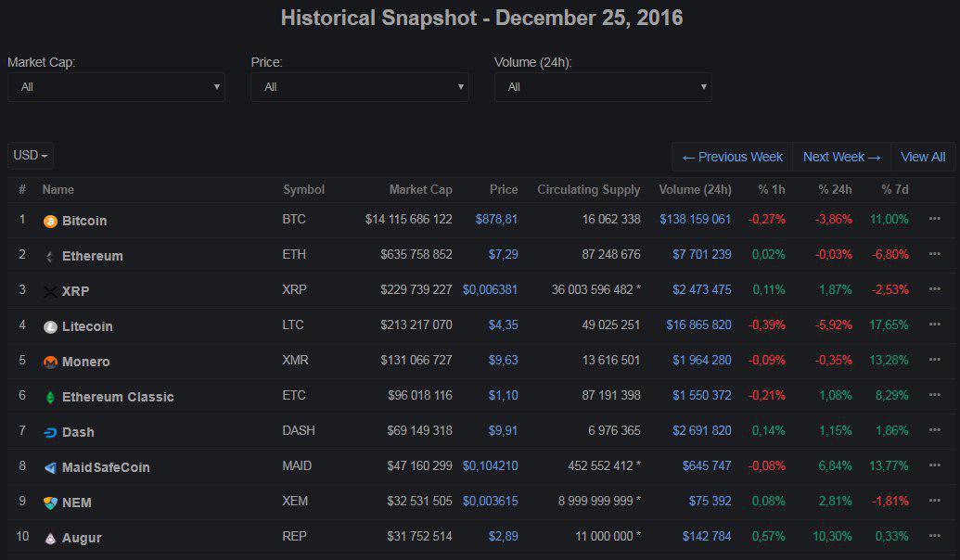The height and width of the screenshot is (560, 960).
Task: Sort table by Name column header
Action: [58, 190]
